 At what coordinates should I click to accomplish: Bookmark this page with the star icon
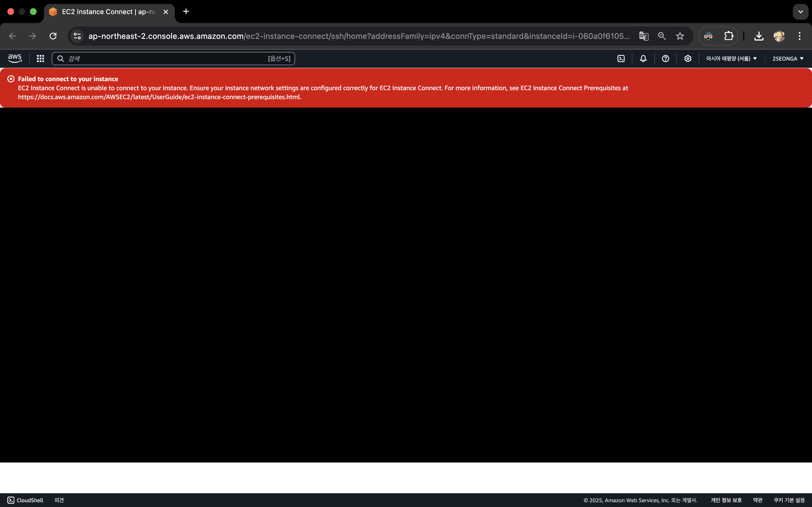[680, 36]
